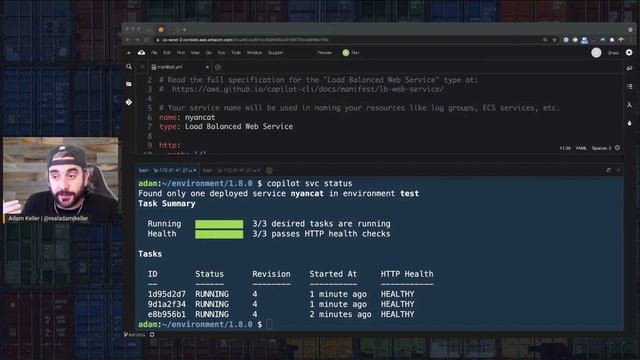Open the Outline right sidebar icon
This screenshot has height=360, width=640.
[x=629, y=87]
